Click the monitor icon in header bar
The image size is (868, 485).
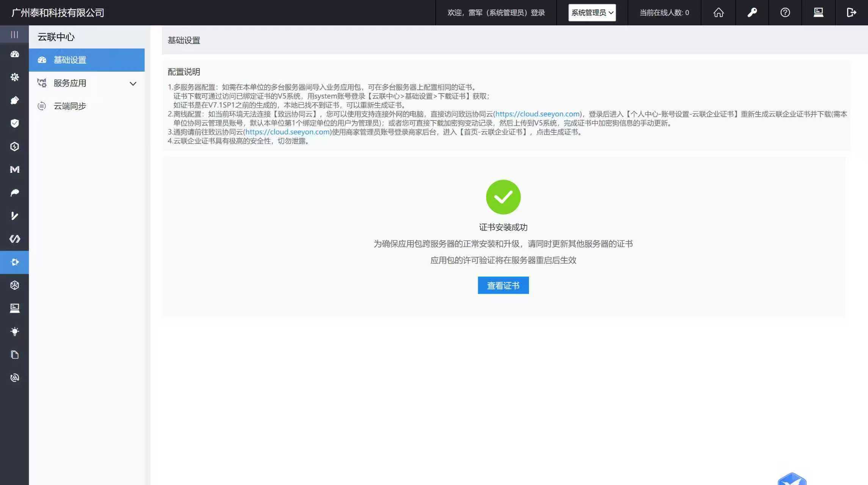pyautogui.click(x=818, y=13)
